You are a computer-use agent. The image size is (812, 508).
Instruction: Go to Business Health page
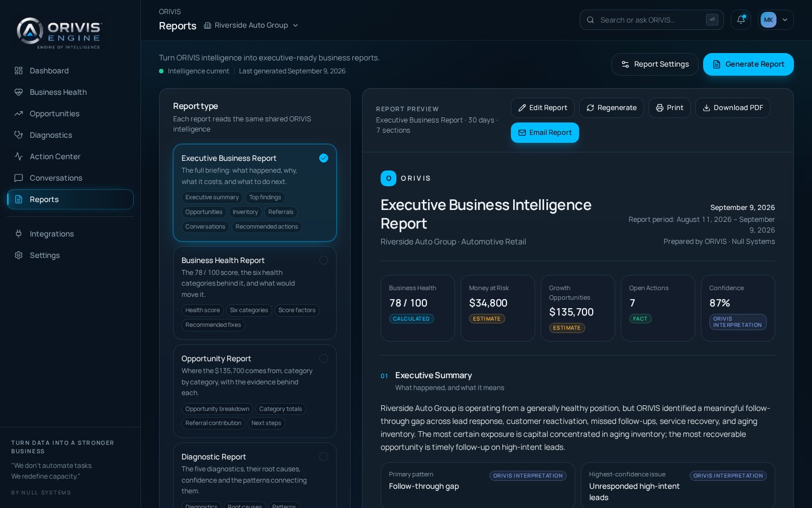[x=70, y=92]
